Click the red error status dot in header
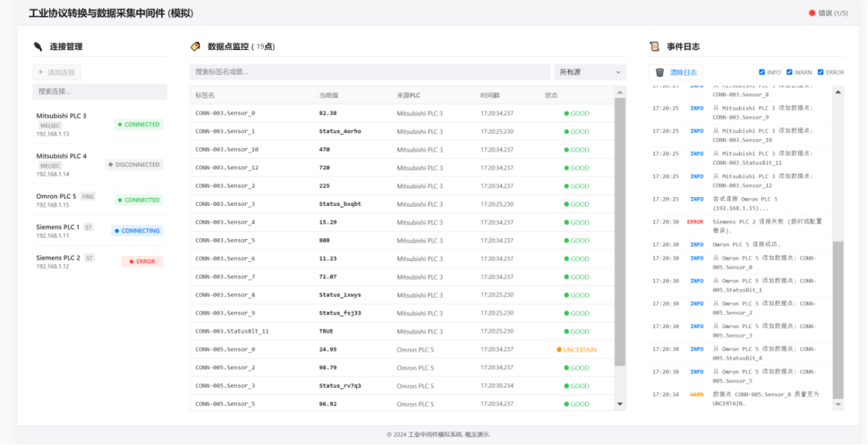This screenshot has height=445, width=868. [812, 13]
